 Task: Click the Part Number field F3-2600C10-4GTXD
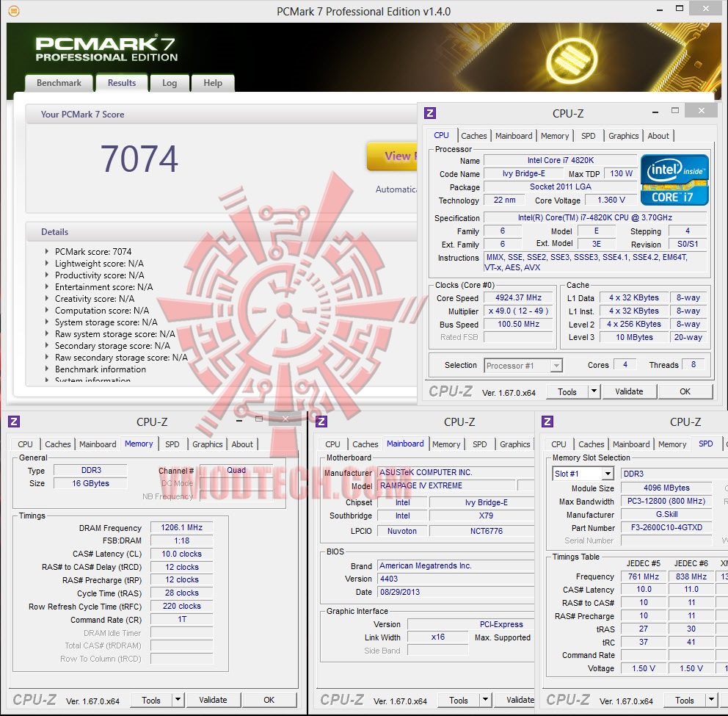click(x=666, y=527)
